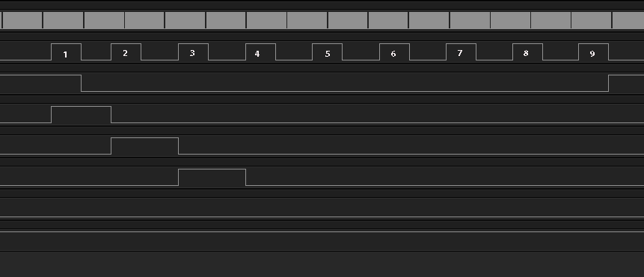The height and width of the screenshot is (277, 644).
Task: Select clock pulse labeled 2
Action: 126,52
